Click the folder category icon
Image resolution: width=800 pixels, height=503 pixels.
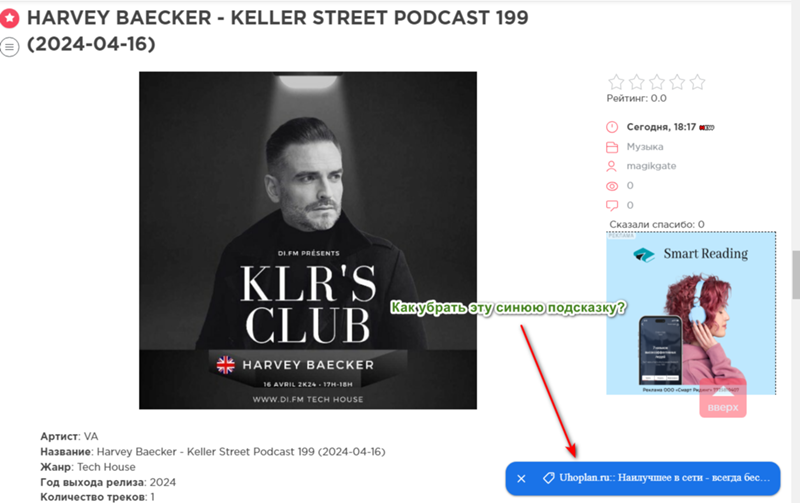coord(612,147)
